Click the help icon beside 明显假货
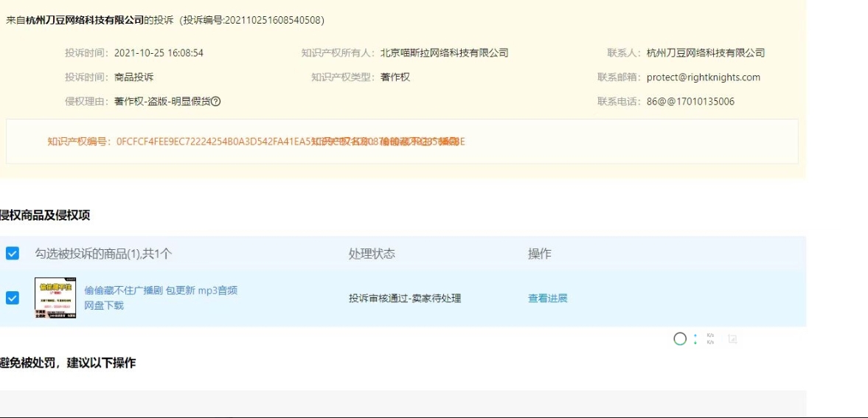Viewport: 868px width, 418px height. click(x=216, y=102)
